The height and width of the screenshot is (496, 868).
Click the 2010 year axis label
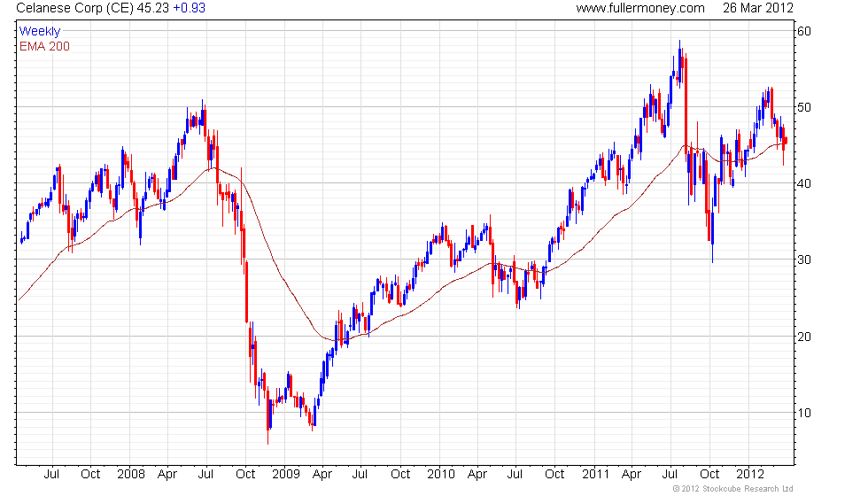441,475
